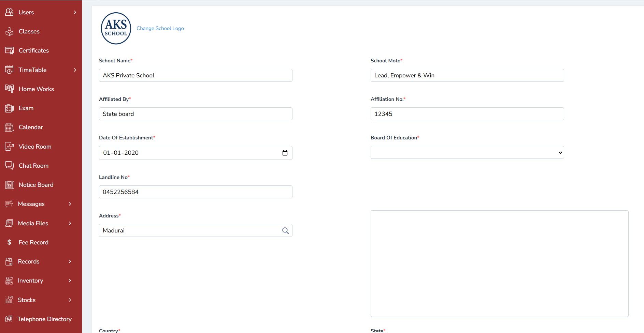The image size is (644, 333).
Task: Click the AKS School logo image
Action: point(116,28)
